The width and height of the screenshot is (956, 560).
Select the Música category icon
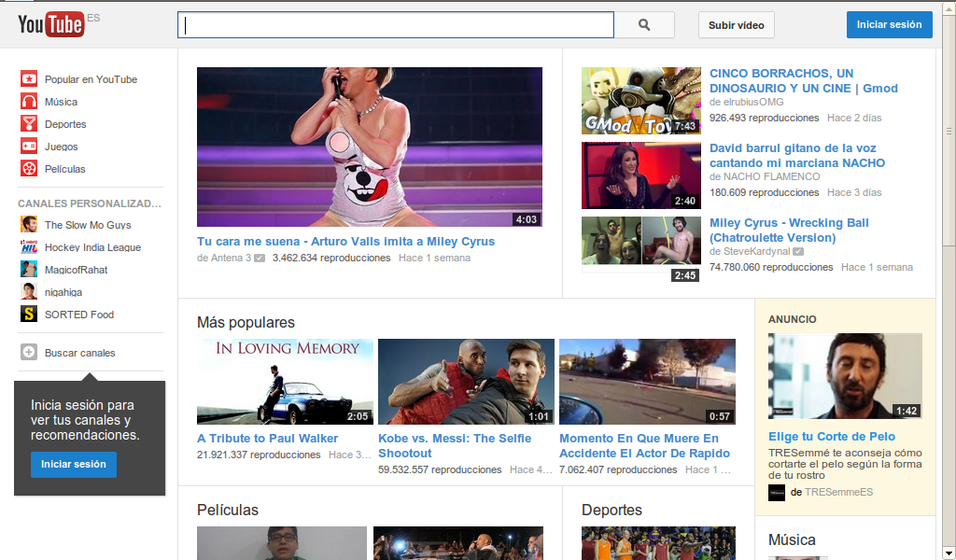(31, 102)
